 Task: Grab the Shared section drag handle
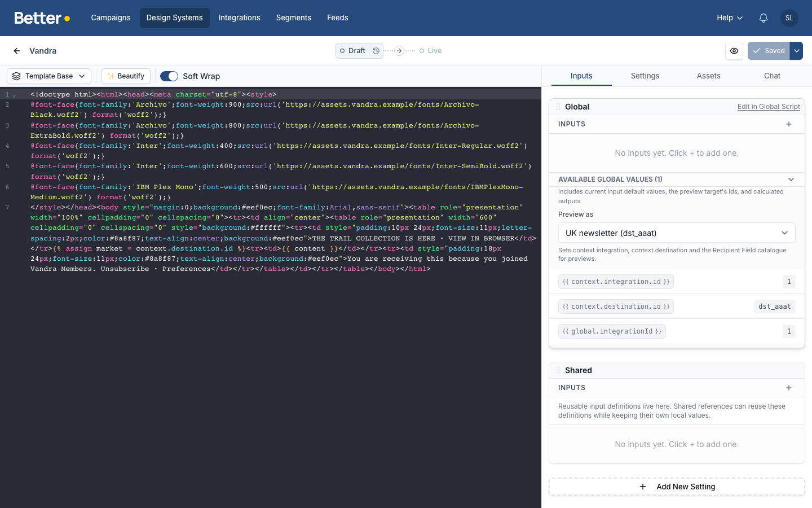point(558,370)
